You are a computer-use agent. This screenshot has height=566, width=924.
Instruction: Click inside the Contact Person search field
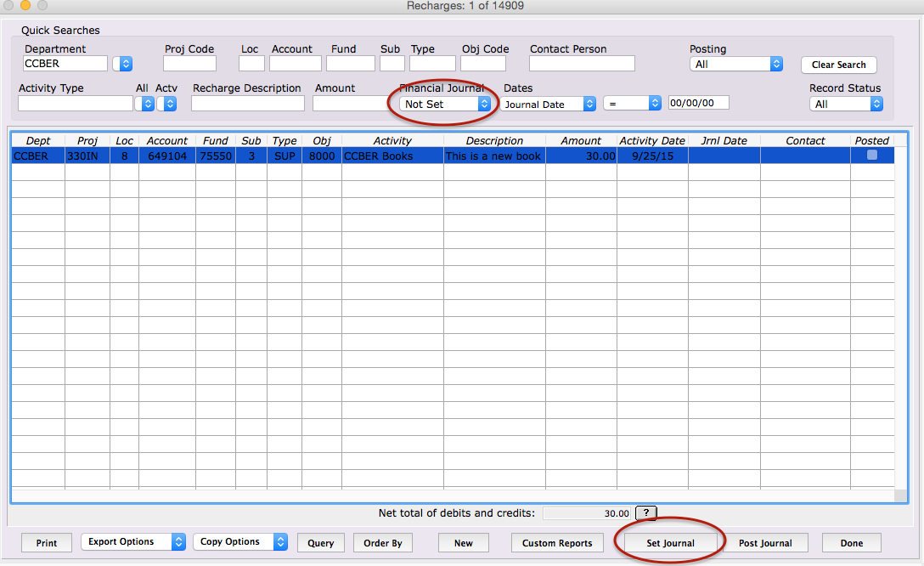[581, 63]
